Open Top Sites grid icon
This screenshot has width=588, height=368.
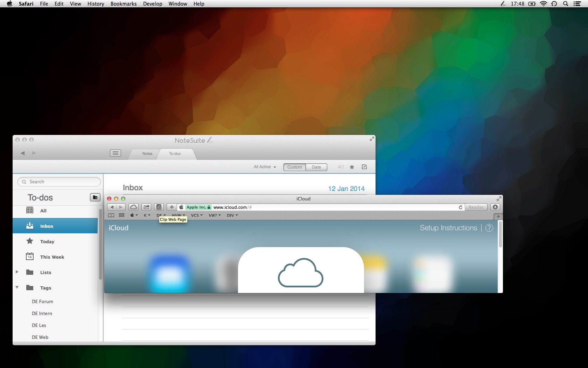122,215
